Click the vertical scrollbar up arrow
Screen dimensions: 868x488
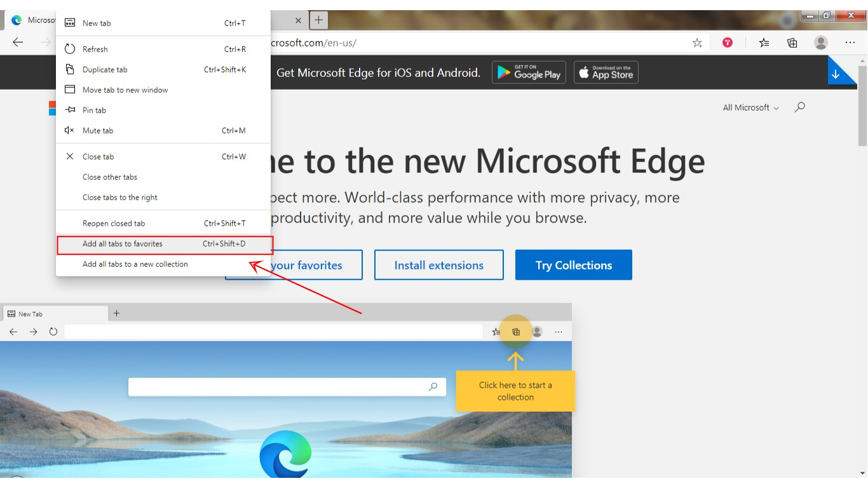click(862, 60)
